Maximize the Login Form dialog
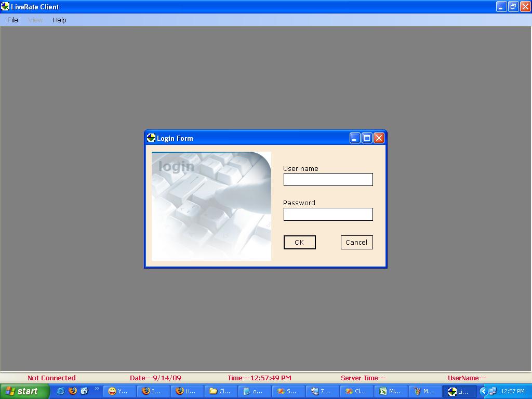 (x=367, y=138)
